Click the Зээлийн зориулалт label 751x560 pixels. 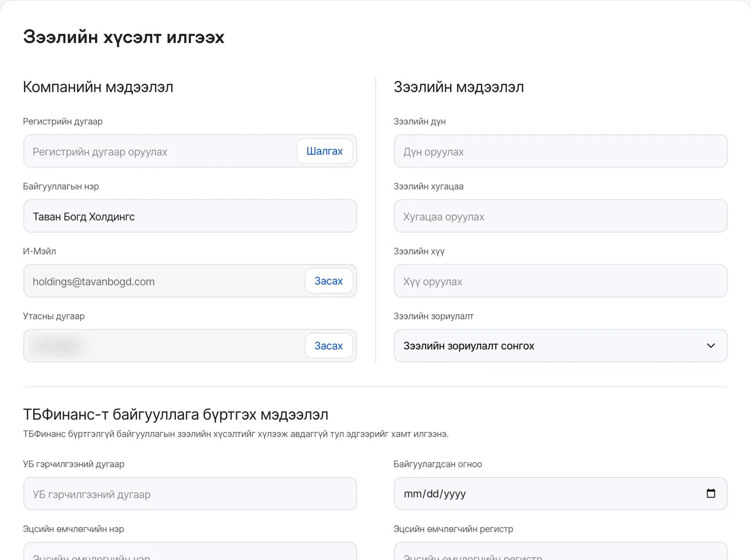pyautogui.click(x=433, y=316)
